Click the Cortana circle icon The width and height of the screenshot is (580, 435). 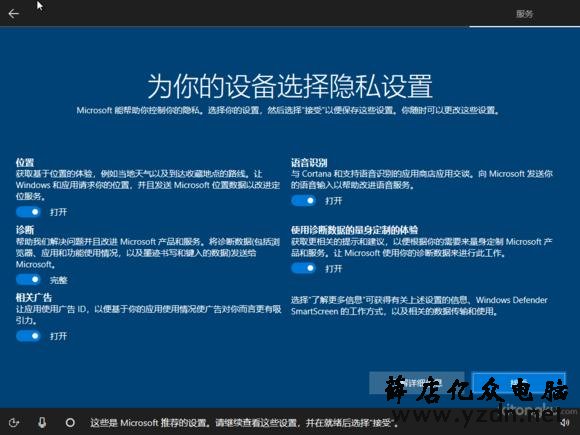point(70,422)
